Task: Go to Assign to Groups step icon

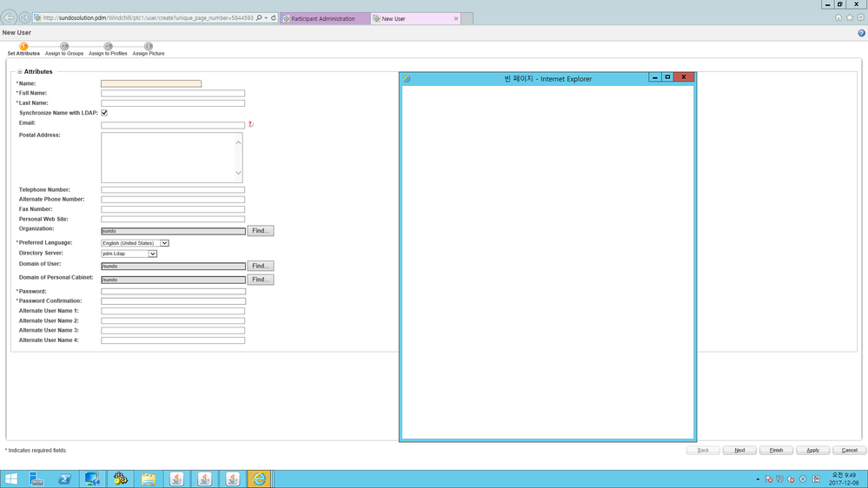Action: tap(64, 47)
